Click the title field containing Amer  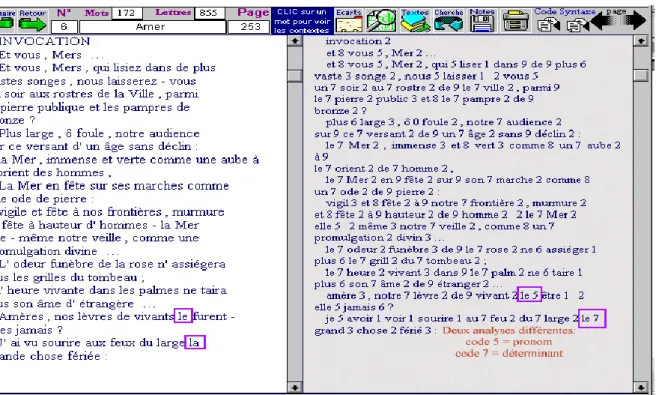152,27
